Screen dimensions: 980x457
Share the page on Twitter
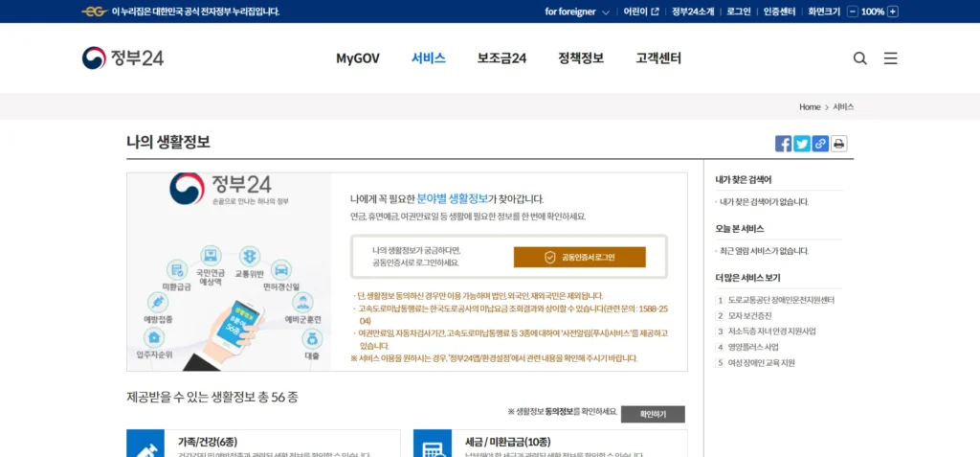(802, 144)
